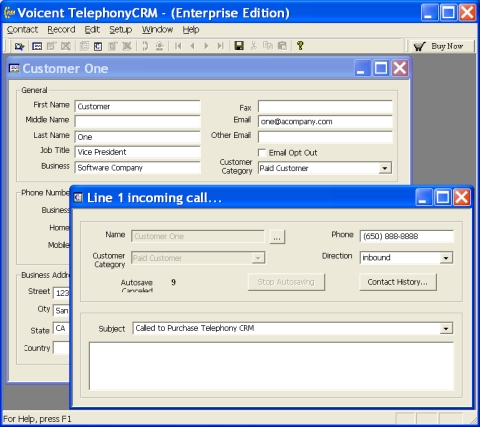Click the 'For Help, press F1' status text

pos(37,419)
